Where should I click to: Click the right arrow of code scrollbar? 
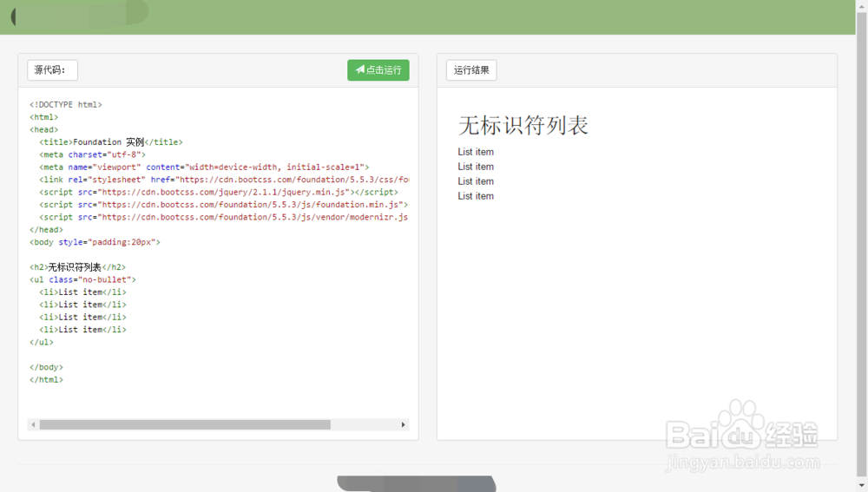403,424
